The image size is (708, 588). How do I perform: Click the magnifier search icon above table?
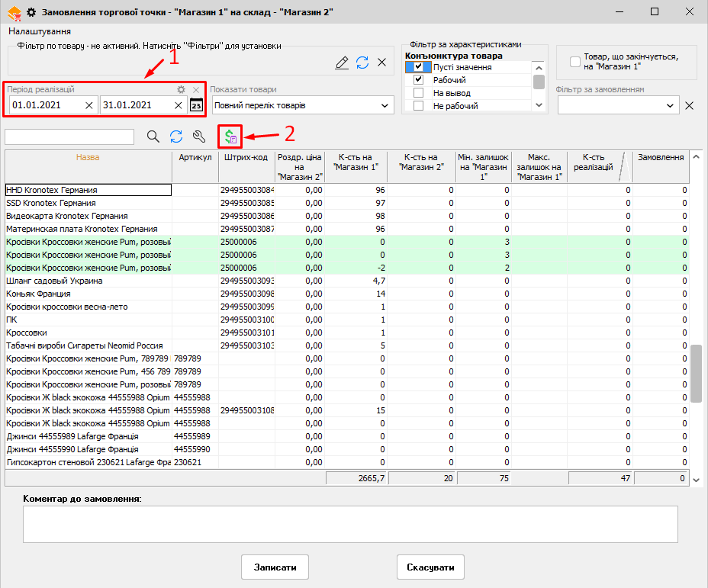tap(153, 137)
